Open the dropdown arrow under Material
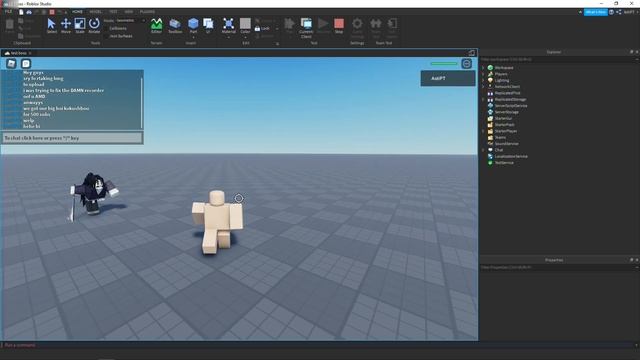Image resolution: width=640 pixels, height=360 pixels. pyautogui.click(x=229, y=38)
